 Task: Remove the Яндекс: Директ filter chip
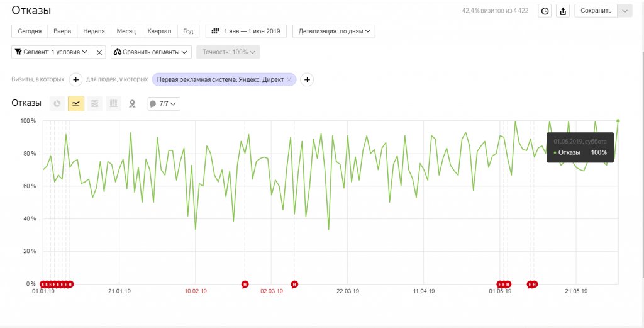(x=289, y=79)
